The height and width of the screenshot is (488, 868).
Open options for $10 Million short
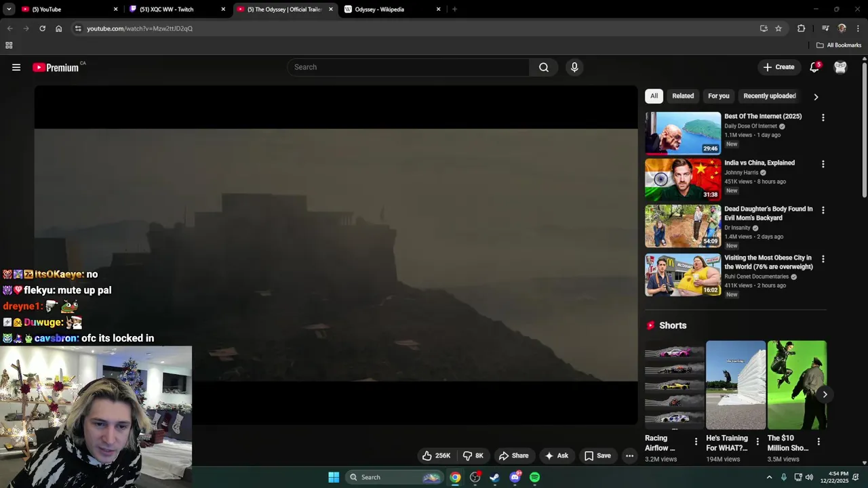point(818,441)
